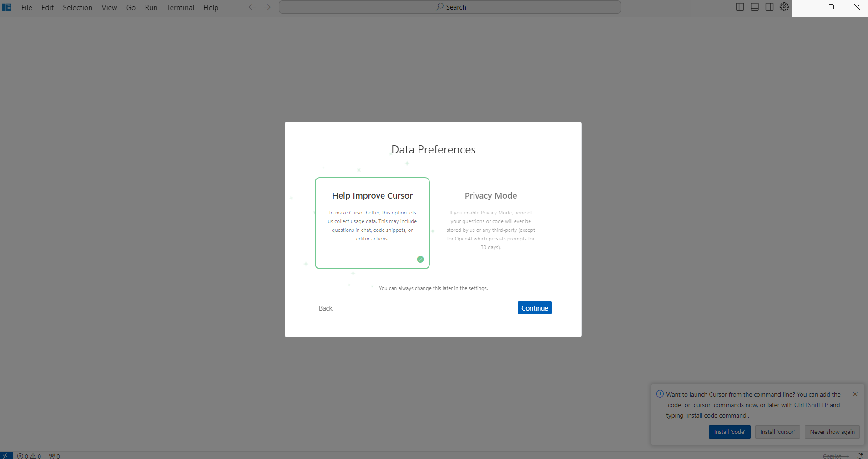The image size is (868, 459).
Task: Open ports forwarded status item
Action: [x=55, y=456]
